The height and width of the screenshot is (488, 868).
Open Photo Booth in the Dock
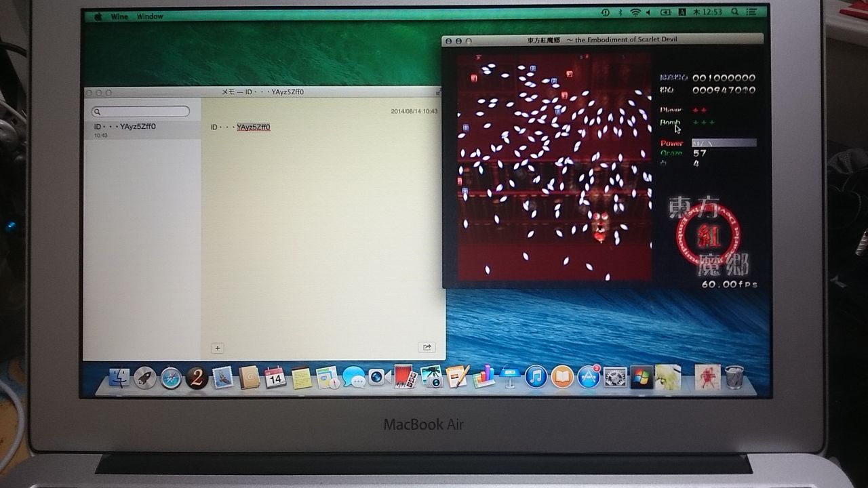click(405, 376)
